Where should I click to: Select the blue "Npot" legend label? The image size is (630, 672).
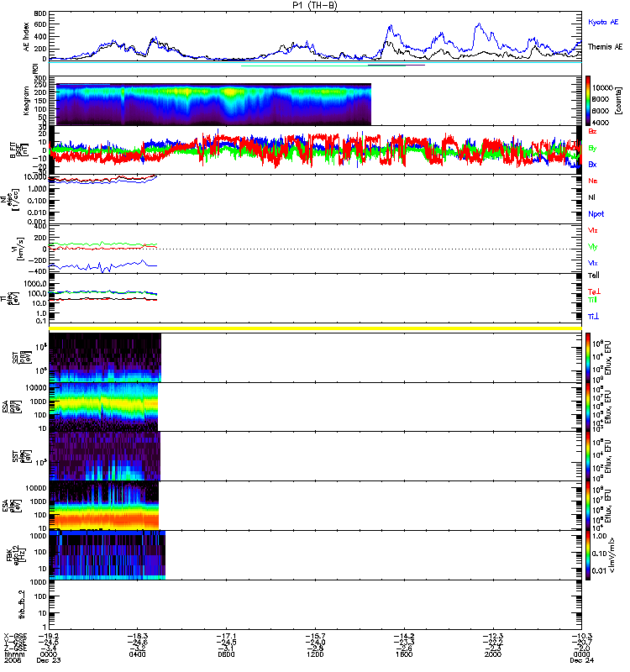[596, 214]
